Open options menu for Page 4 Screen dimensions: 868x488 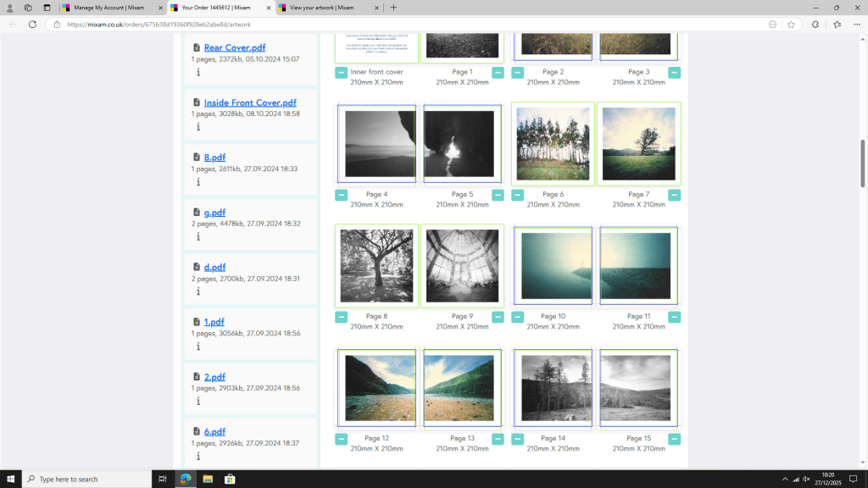[341, 195]
